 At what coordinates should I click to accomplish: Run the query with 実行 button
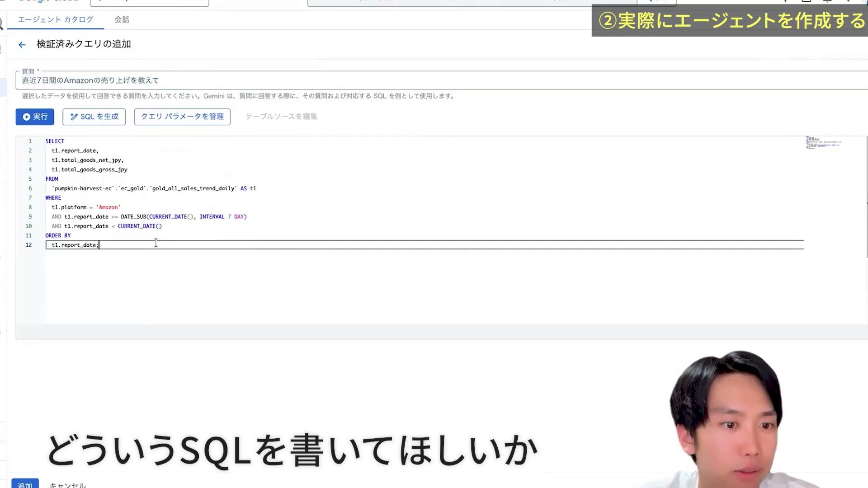point(35,117)
